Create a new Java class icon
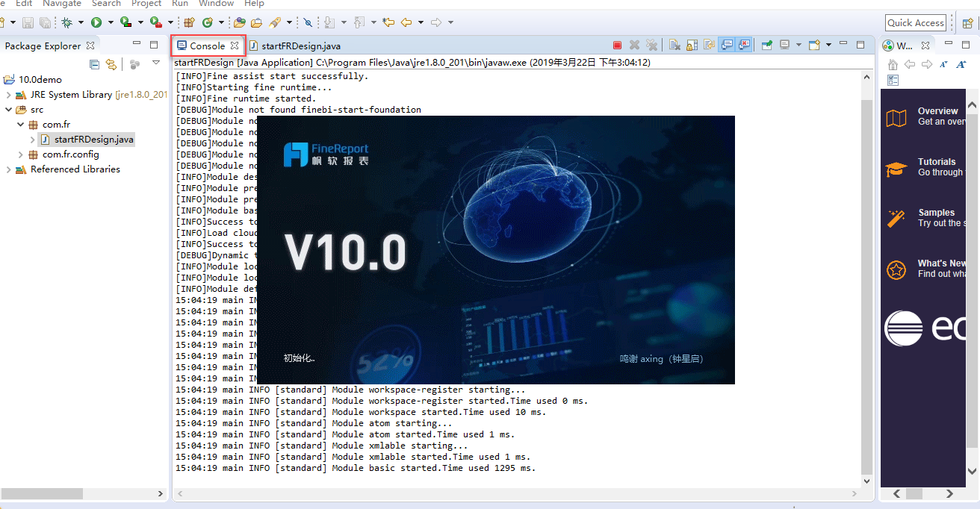Image resolution: width=980 pixels, height=509 pixels. (x=207, y=22)
